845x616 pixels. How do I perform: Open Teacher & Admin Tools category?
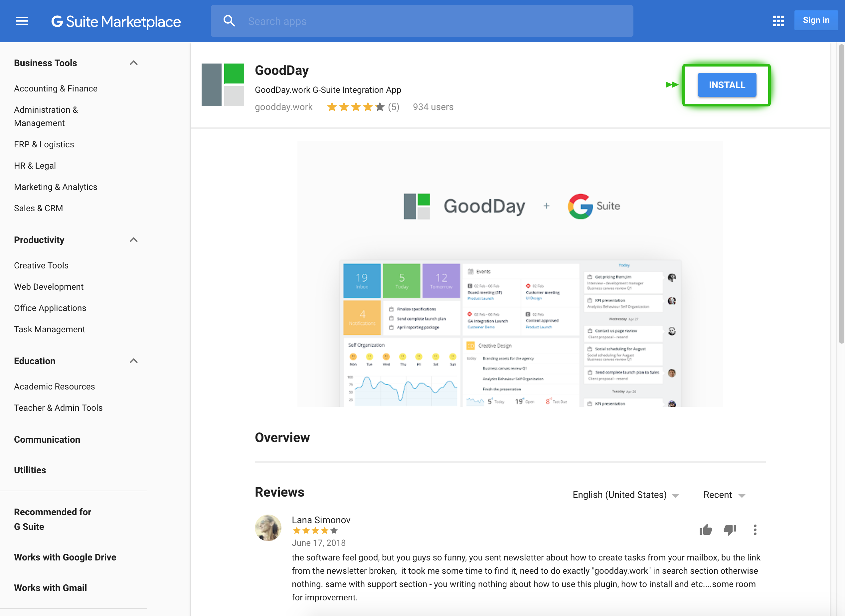[x=58, y=408]
